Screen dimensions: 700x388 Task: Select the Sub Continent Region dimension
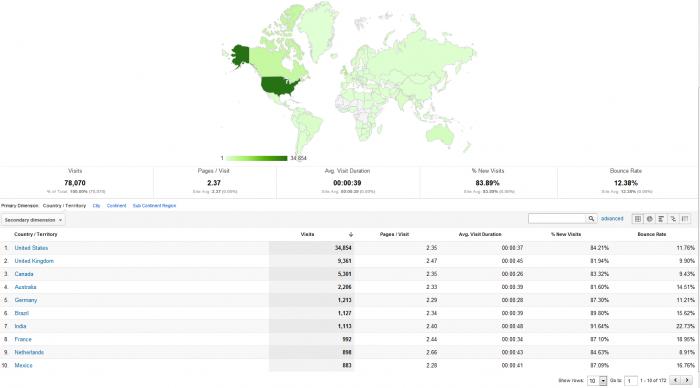point(154,206)
